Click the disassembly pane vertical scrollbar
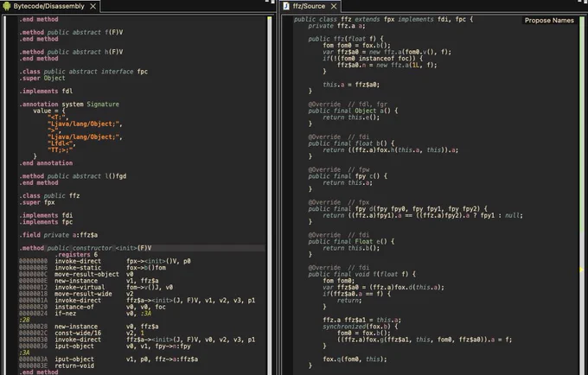This screenshot has width=588, height=375. click(x=269, y=194)
